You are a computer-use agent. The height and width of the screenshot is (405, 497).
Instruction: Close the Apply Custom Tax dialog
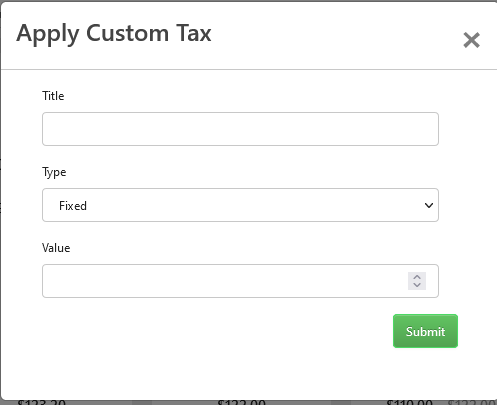pos(471,40)
